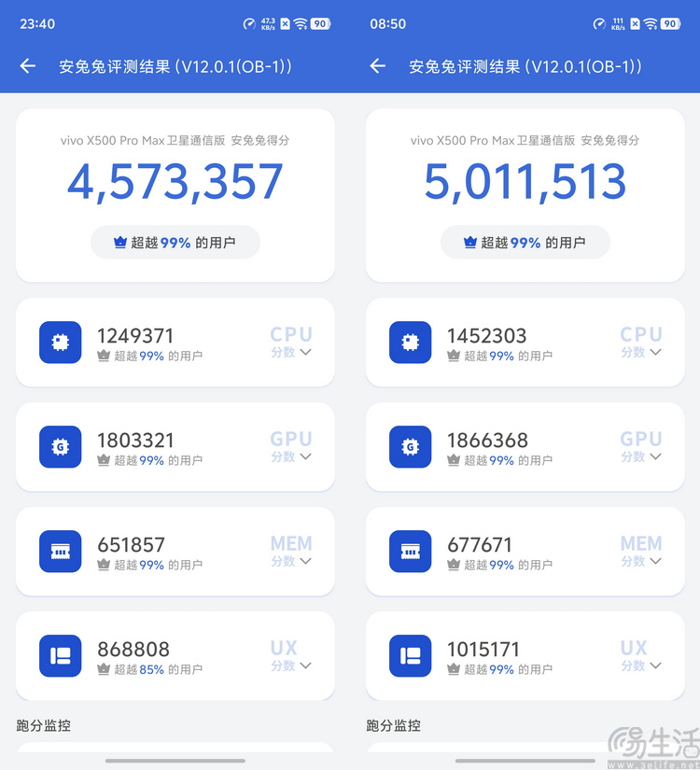700x770 pixels.
Task: Tap CPU chip icon beside 1452303
Action: 410,343
